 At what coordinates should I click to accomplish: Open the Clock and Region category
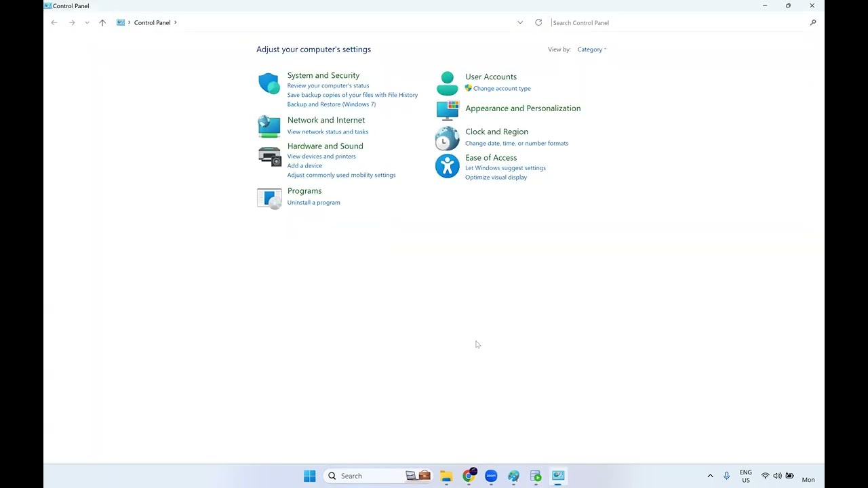(496, 131)
